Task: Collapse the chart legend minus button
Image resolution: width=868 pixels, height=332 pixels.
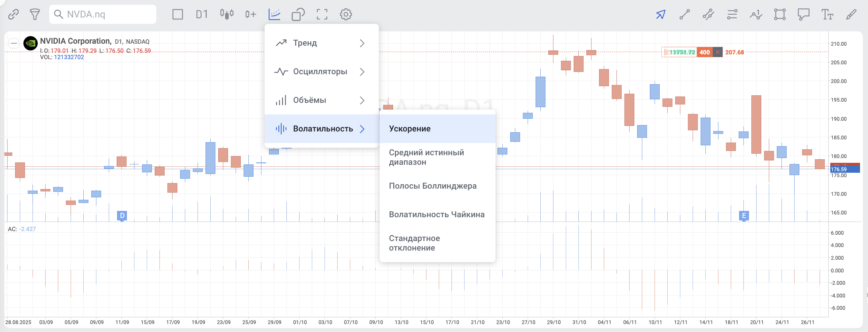Action: pos(14,43)
